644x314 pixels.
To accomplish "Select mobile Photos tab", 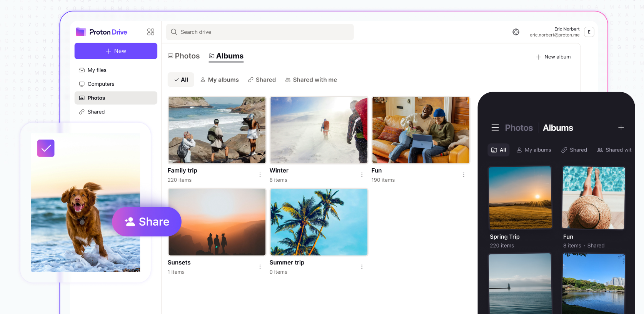I will tap(519, 128).
